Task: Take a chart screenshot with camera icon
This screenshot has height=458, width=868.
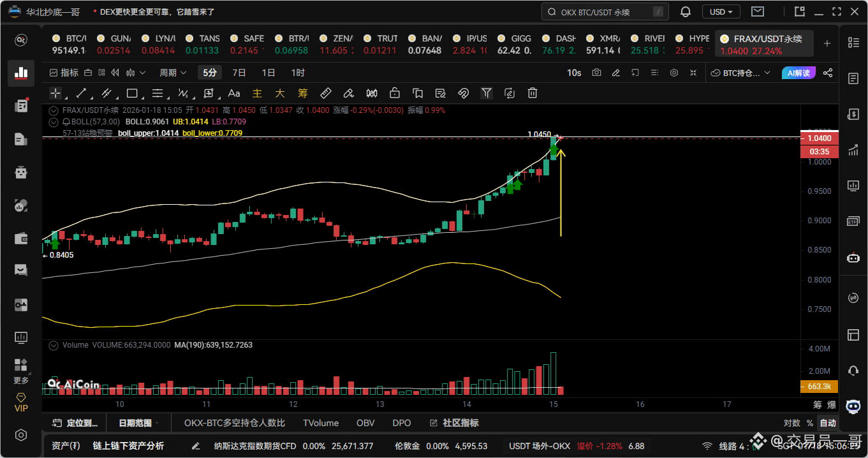Action: tap(596, 72)
